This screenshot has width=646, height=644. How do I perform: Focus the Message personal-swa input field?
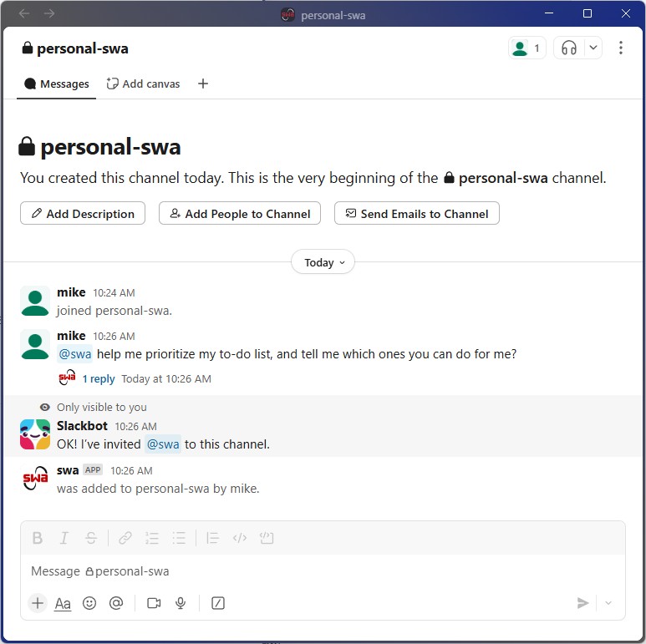tap(323, 571)
